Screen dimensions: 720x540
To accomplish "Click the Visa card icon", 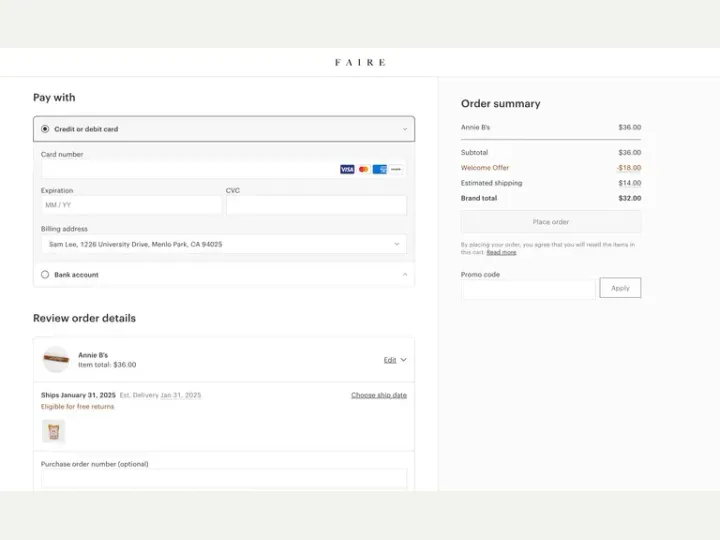I will [347, 169].
